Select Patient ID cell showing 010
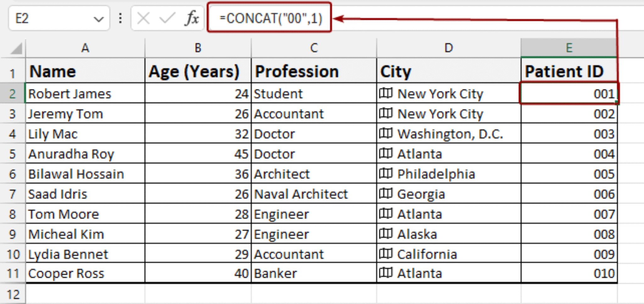This screenshot has width=644, height=304. click(x=569, y=273)
